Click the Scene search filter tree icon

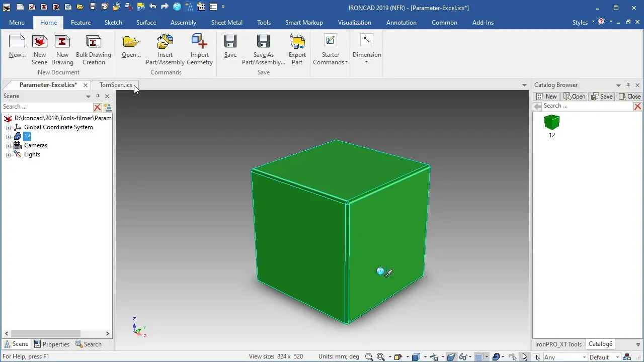click(x=107, y=107)
